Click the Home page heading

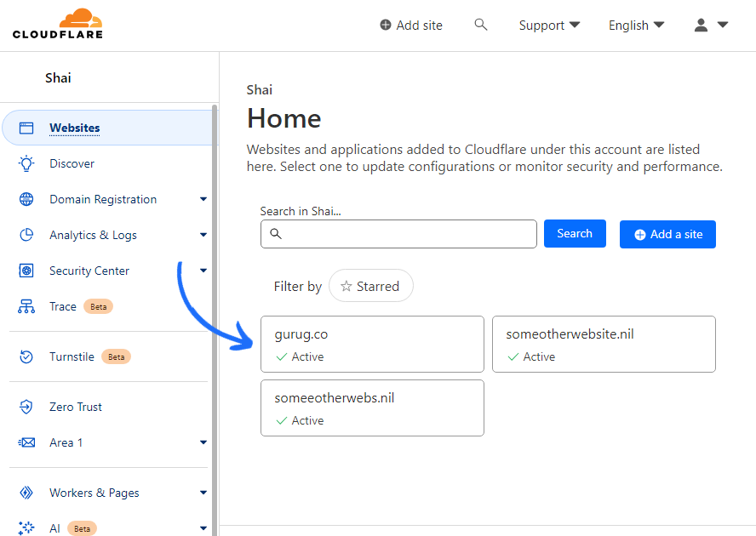point(284,118)
